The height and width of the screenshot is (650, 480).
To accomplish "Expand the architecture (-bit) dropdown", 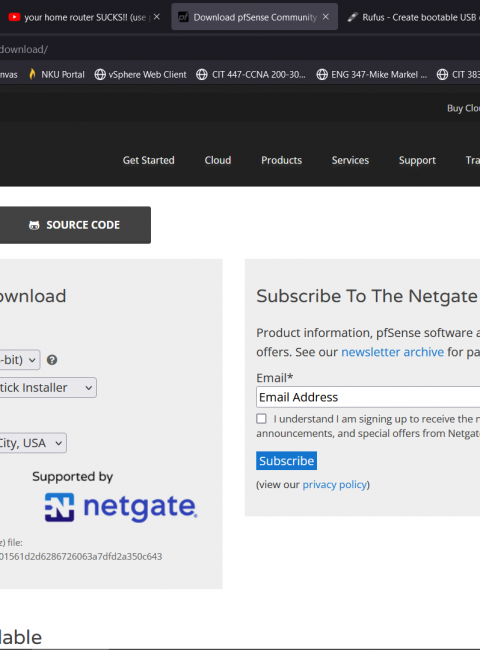I will [x=20, y=360].
